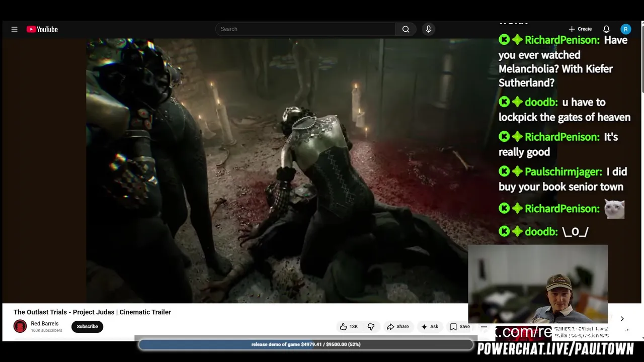This screenshot has width=644, height=362.
Task: Open the YouTube hamburger guide menu
Action: [x=15, y=29]
